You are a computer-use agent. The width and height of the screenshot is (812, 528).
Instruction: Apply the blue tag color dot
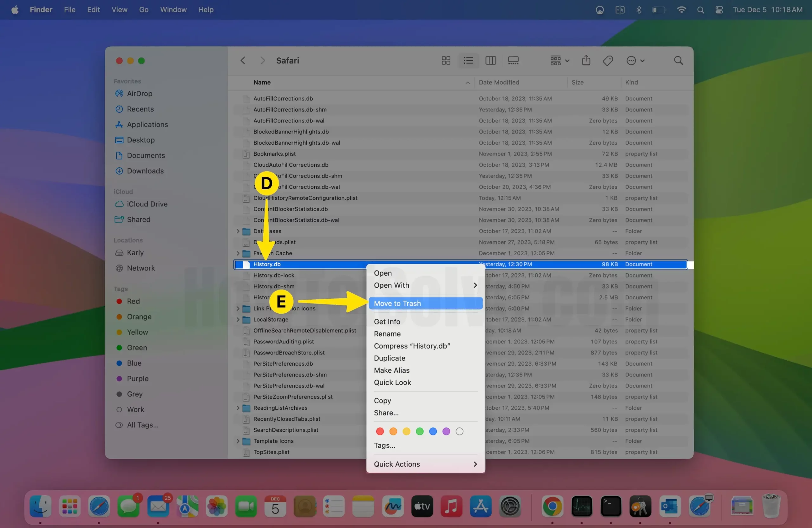433,431
